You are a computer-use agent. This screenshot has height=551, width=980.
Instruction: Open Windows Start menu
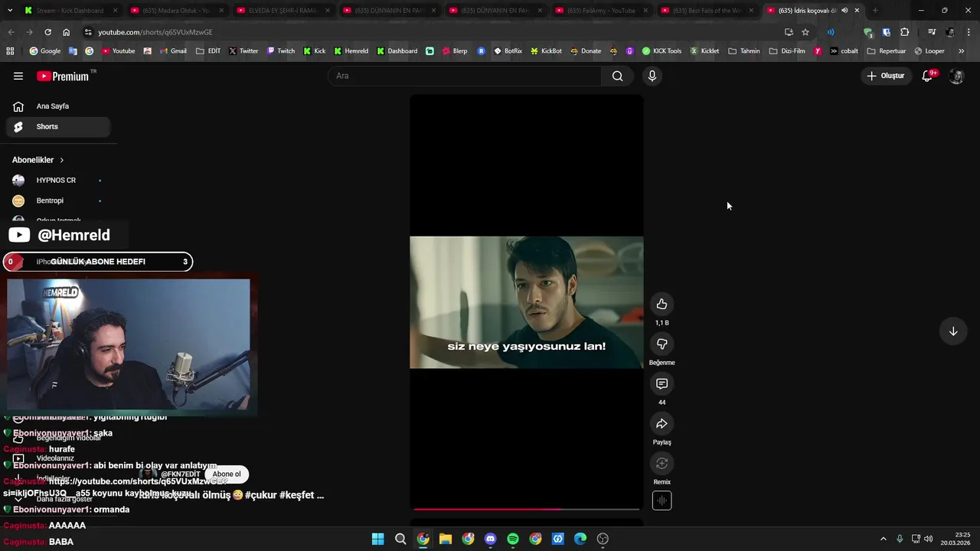pyautogui.click(x=377, y=539)
